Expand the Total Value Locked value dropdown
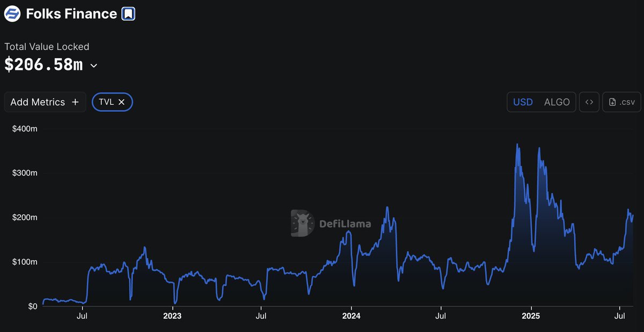 (x=94, y=66)
